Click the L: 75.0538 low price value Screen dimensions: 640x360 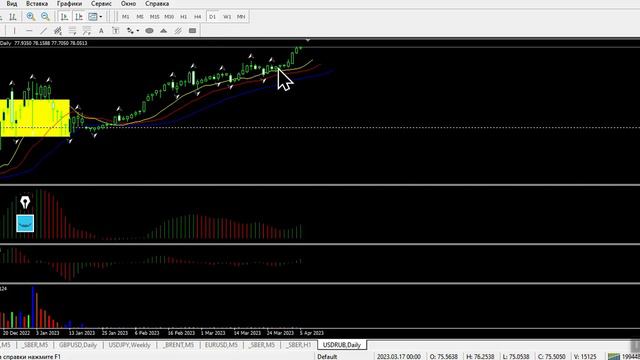[516, 357]
